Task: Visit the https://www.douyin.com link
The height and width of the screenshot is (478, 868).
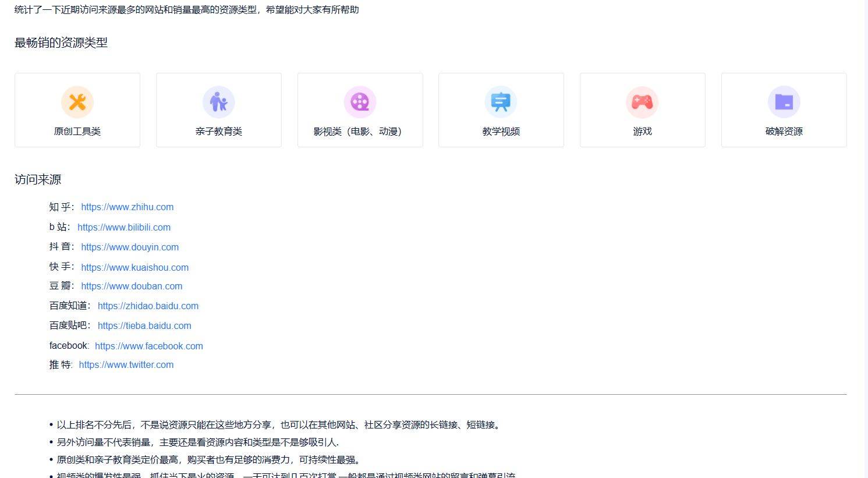Action: (x=130, y=247)
